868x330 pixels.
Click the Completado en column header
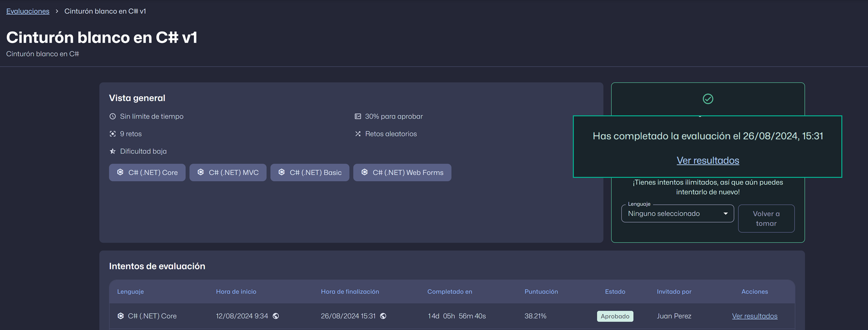pos(450,292)
